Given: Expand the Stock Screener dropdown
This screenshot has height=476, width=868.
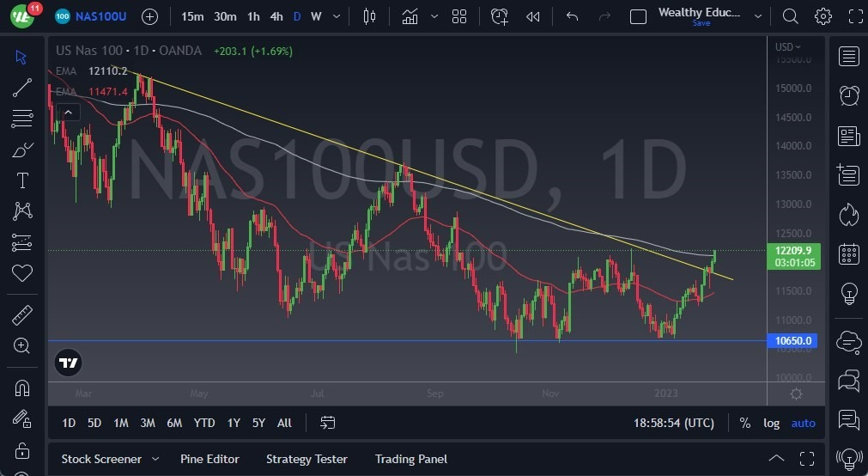Looking at the screenshot, I should pyautogui.click(x=155, y=460).
